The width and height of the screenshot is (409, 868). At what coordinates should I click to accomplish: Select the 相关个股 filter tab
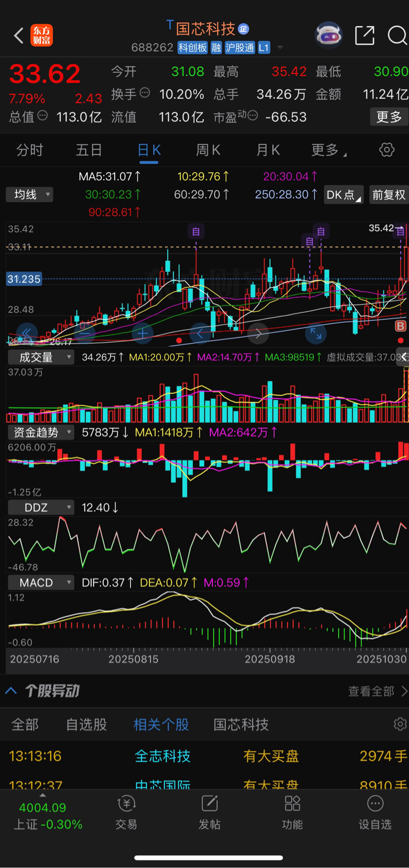click(161, 724)
